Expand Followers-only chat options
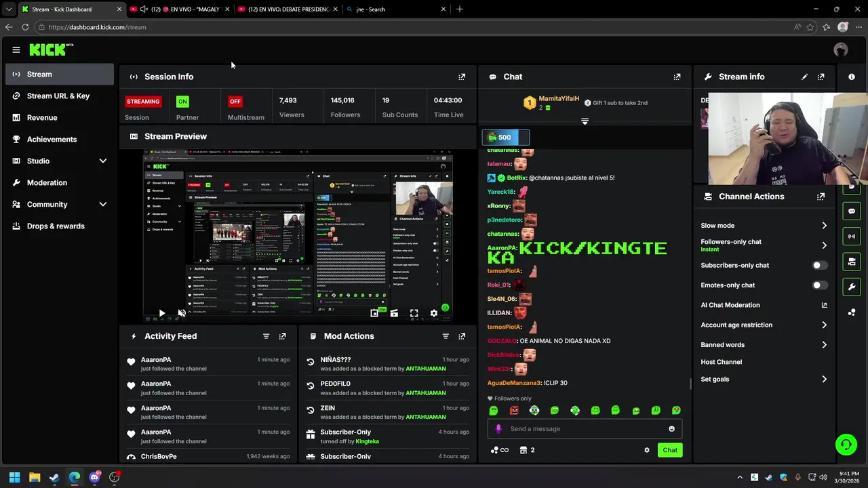This screenshot has width=868, height=488. (824, 245)
